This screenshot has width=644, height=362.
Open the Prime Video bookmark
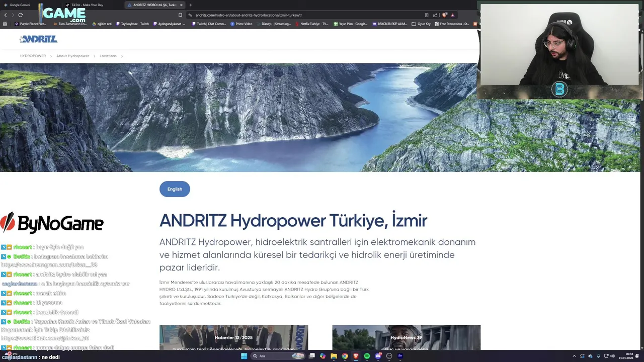point(242,24)
